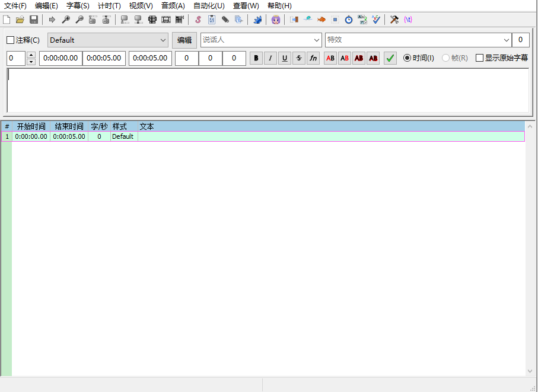Click Jump video to end time icon
Image resolution: width=538 pixels, height=392 pixels.
point(106,20)
